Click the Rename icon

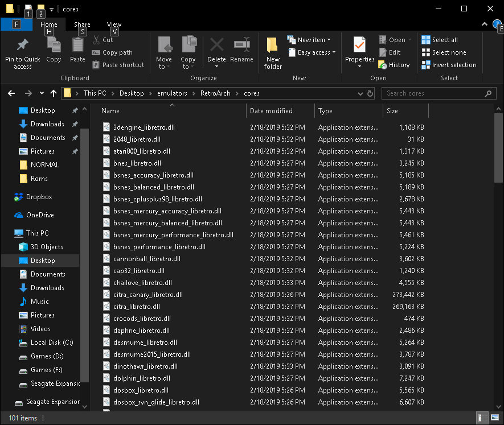tap(241, 44)
